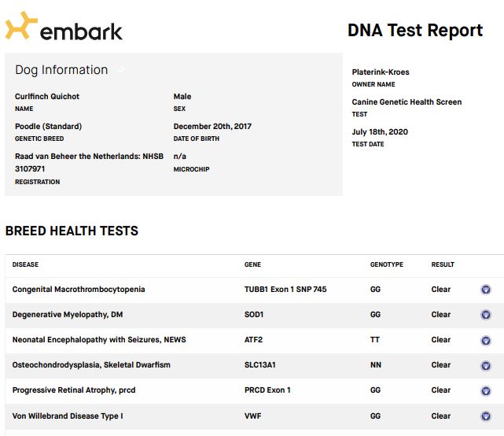Click the SOD1 gene name
Screen dimensions: 504x436
[x=256, y=315]
